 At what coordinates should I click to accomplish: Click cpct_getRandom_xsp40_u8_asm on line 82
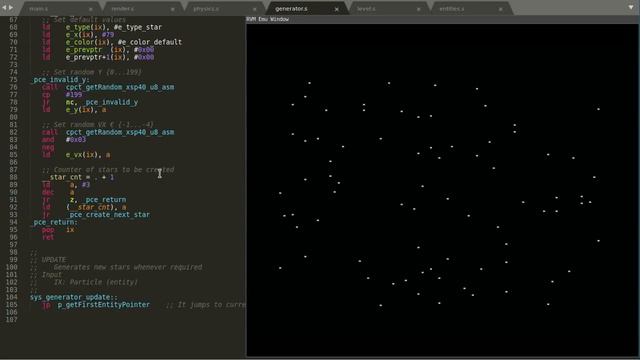coord(120,132)
